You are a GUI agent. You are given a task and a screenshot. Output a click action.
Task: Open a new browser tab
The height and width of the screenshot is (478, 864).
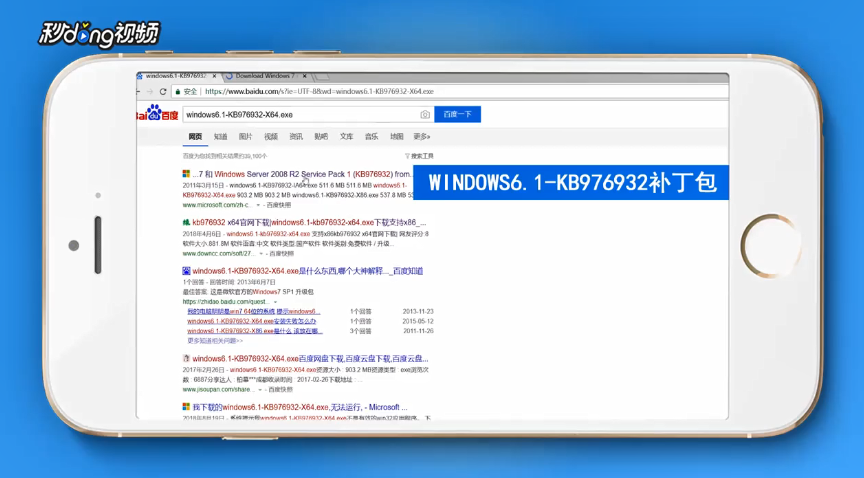[321, 76]
